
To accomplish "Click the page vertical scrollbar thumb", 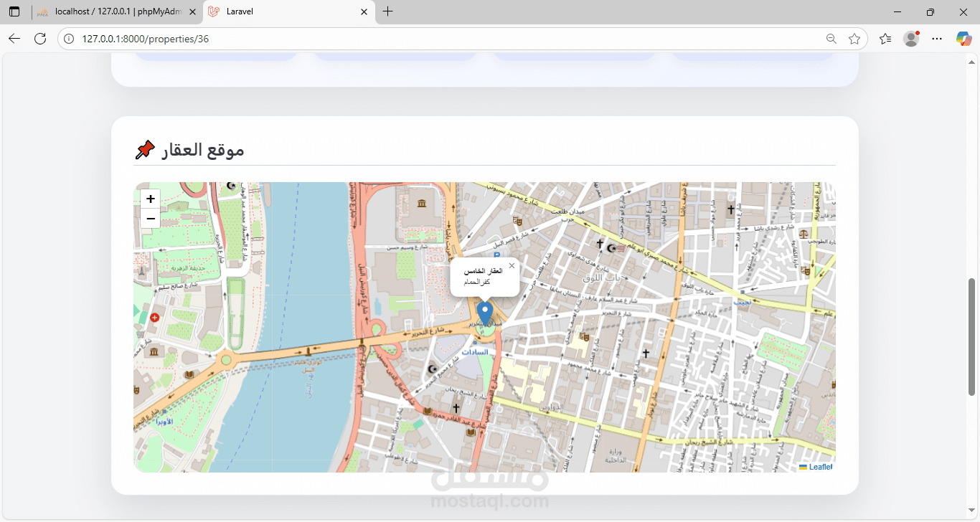I will pyautogui.click(x=972, y=337).
